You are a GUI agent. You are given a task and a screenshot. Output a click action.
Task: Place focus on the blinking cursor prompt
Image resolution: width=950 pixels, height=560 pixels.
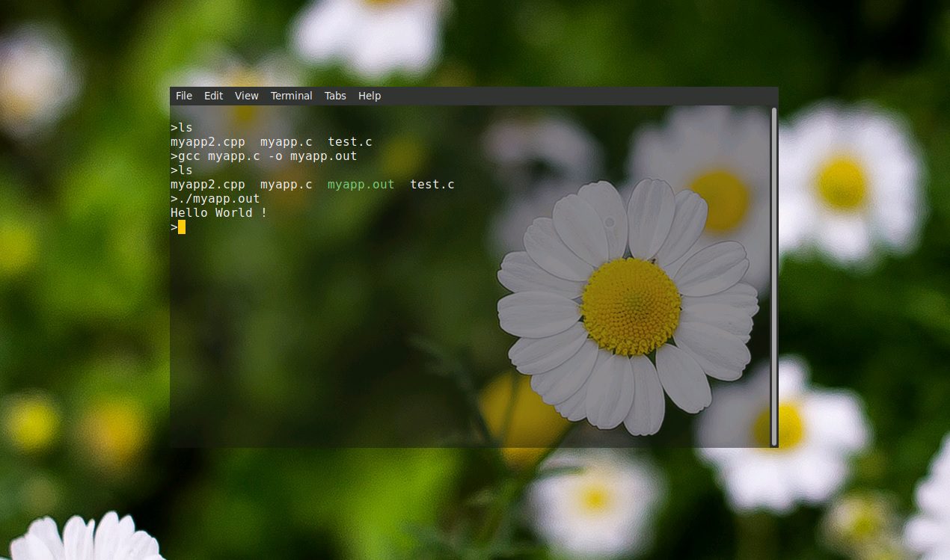point(181,227)
